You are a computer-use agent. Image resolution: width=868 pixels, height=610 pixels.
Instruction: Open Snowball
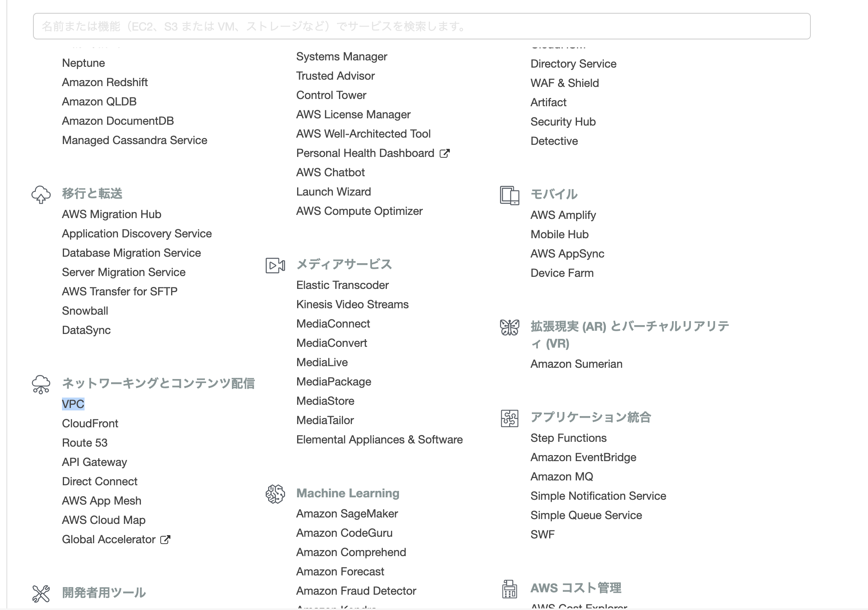[x=85, y=311]
